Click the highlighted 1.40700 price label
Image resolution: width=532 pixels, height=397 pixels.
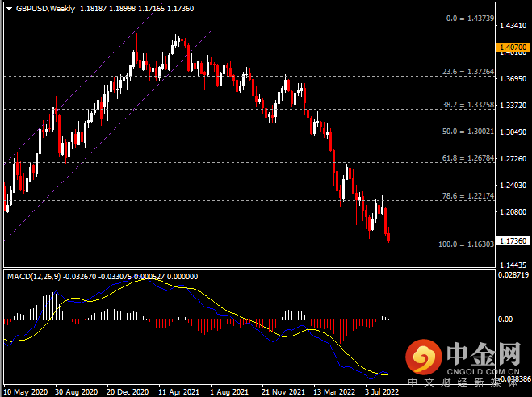point(513,48)
